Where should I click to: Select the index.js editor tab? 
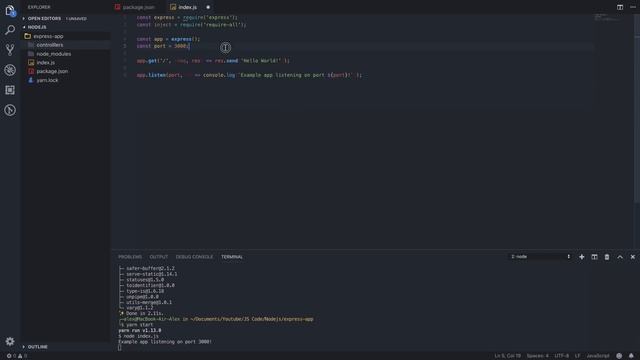point(187,7)
